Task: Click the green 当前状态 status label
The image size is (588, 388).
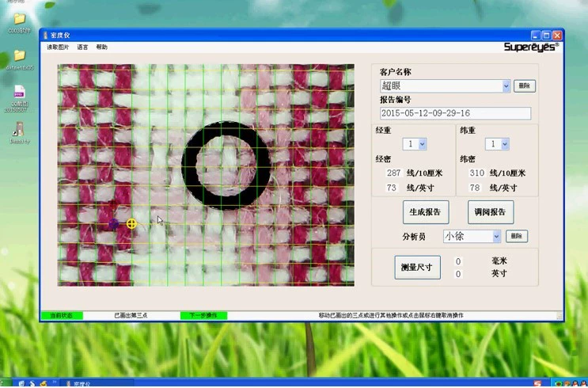Action: 62,316
